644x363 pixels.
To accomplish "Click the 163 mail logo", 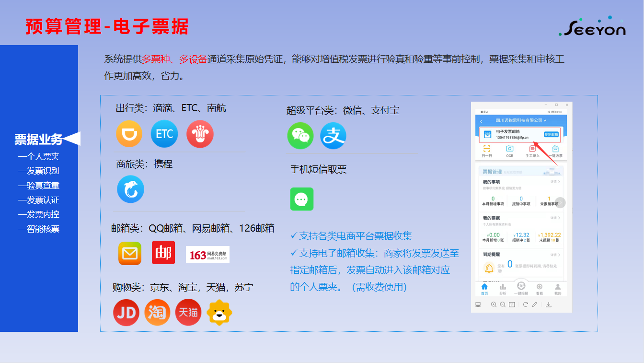I will click(x=207, y=254).
